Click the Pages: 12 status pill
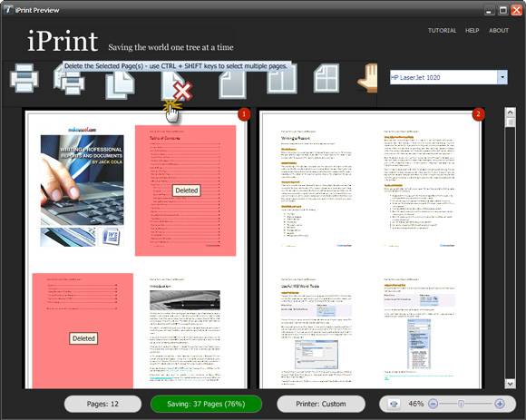The width and height of the screenshot is (526, 420). 102,404
